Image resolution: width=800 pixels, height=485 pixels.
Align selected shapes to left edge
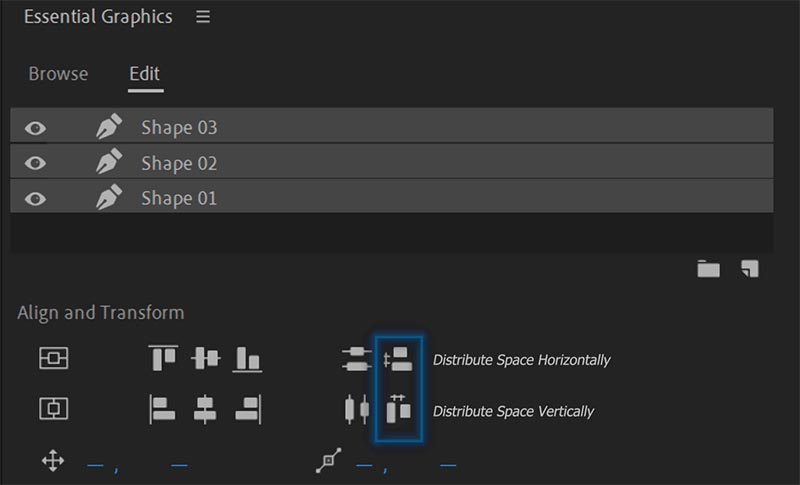coord(163,409)
